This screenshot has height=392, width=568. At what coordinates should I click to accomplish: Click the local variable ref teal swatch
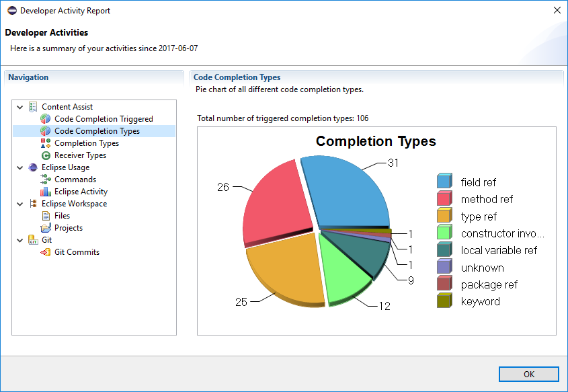(444, 249)
